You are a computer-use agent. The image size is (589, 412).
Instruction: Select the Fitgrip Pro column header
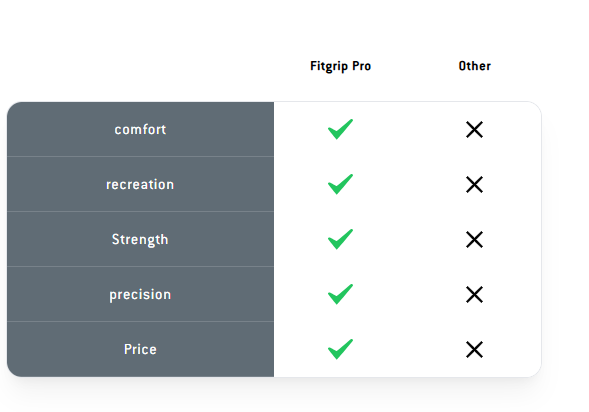click(340, 66)
